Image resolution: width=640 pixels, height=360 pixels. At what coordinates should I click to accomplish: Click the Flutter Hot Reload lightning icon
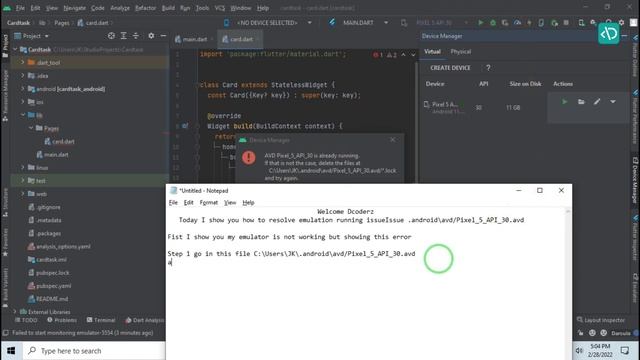coord(529,22)
